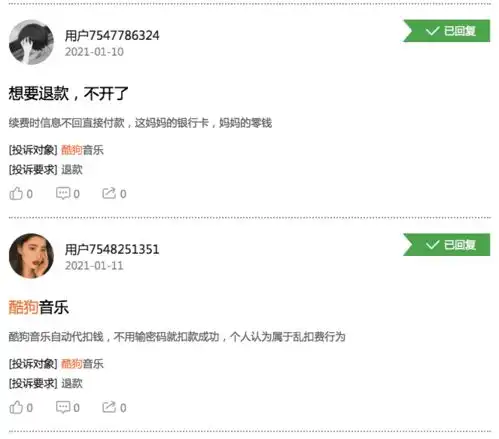
Task: Open comments on the second complaint
Action: (x=68, y=407)
